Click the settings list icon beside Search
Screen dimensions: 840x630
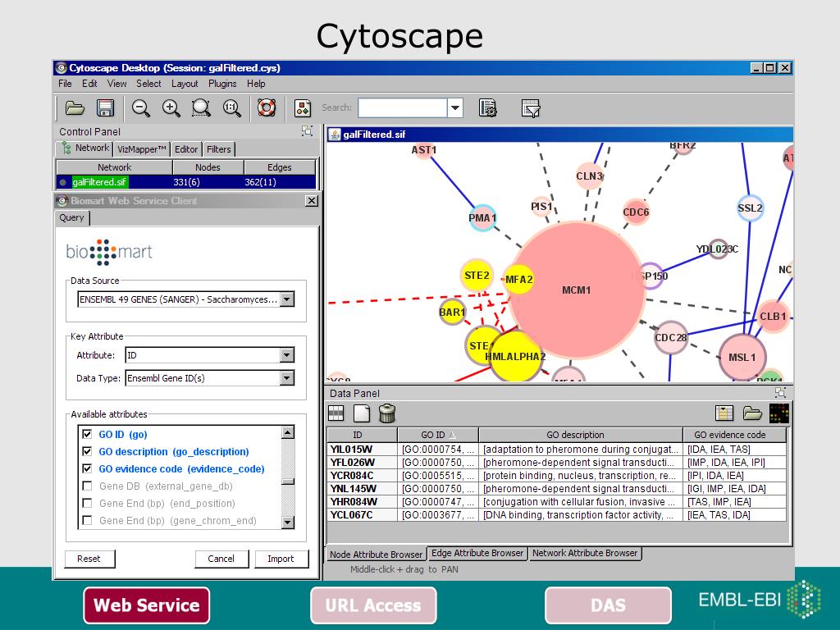tap(487, 108)
